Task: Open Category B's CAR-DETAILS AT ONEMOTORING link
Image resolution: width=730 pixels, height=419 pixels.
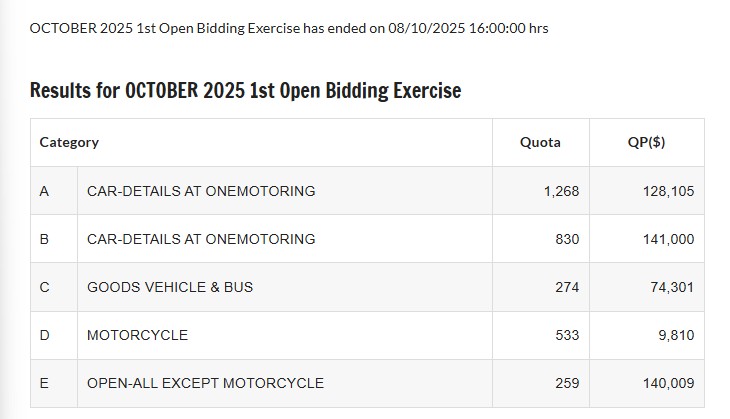Action: [x=201, y=239]
